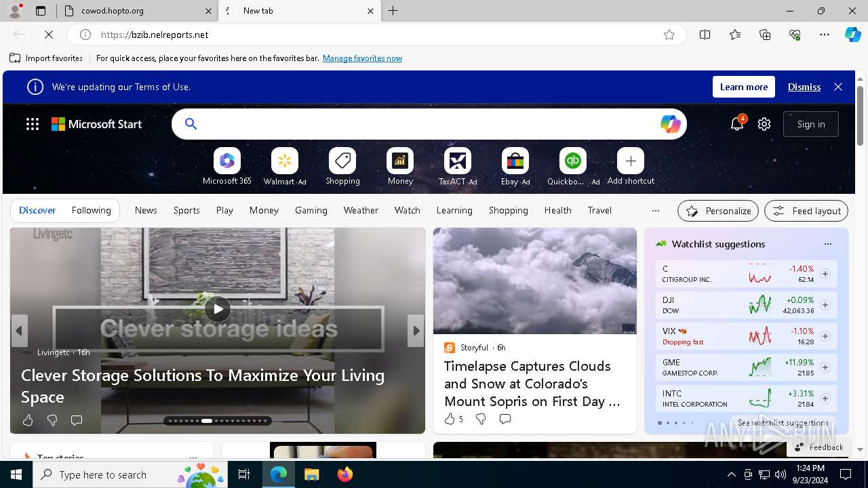This screenshot has height=488, width=868.
Task: Click the Personalize button
Action: pyautogui.click(x=718, y=211)
